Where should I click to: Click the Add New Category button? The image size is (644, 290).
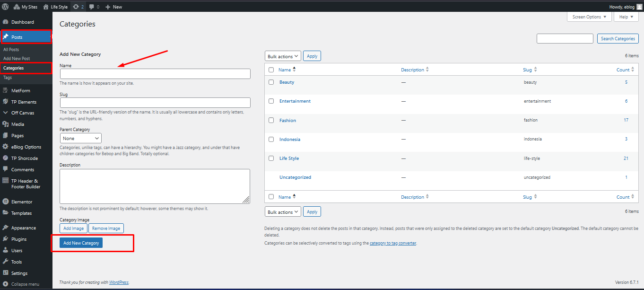click(81, 243)
